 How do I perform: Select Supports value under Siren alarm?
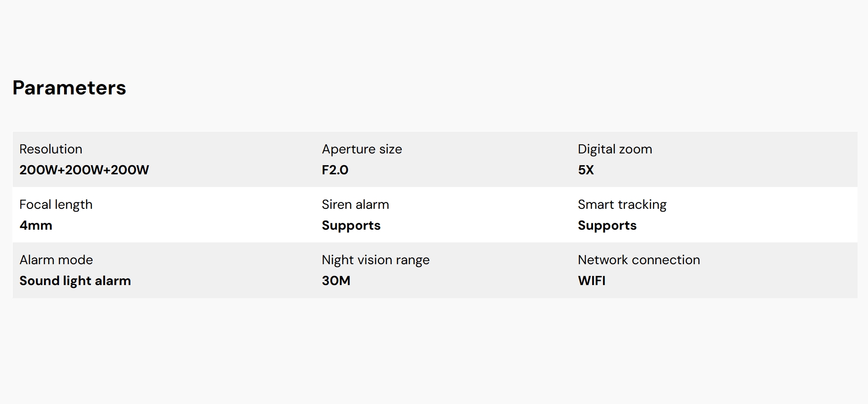[x=351, y=225]
